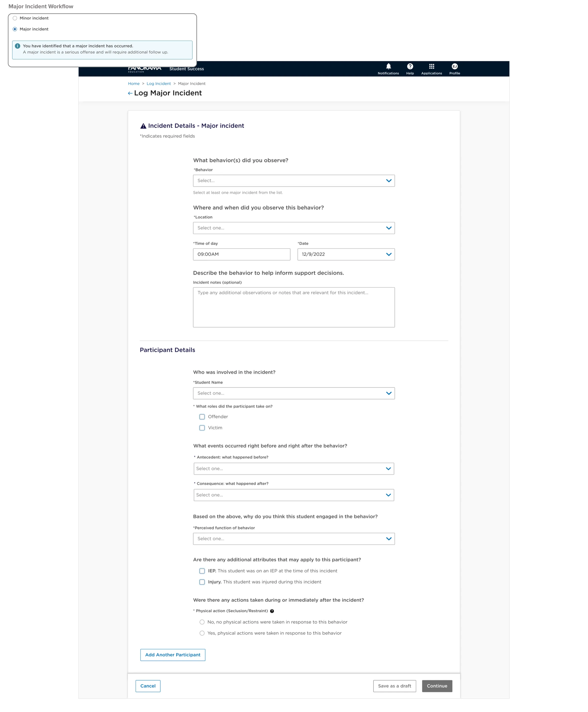
Task: Open the Date dropdown showing 12/9/2022
Action: tap(346, 254)
